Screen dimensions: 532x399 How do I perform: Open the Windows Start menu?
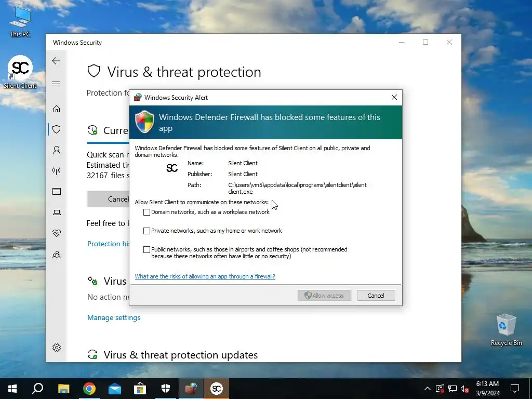click(x=12, y=389)
